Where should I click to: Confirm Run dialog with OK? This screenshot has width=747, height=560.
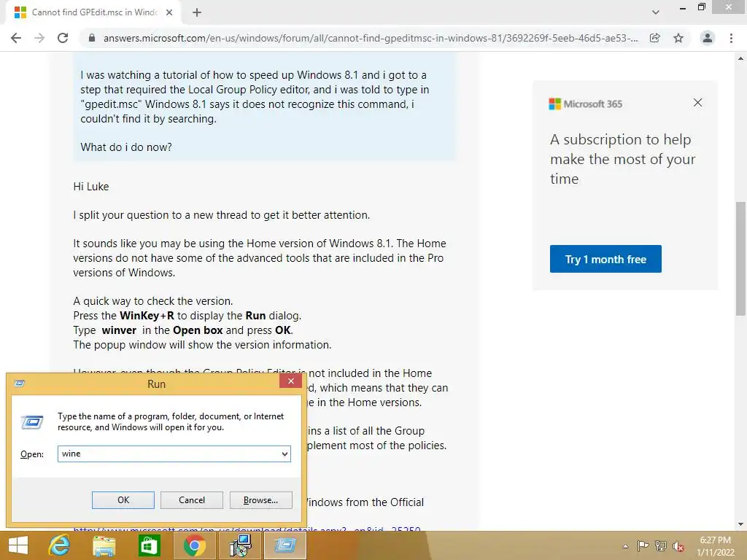[123, 500]
